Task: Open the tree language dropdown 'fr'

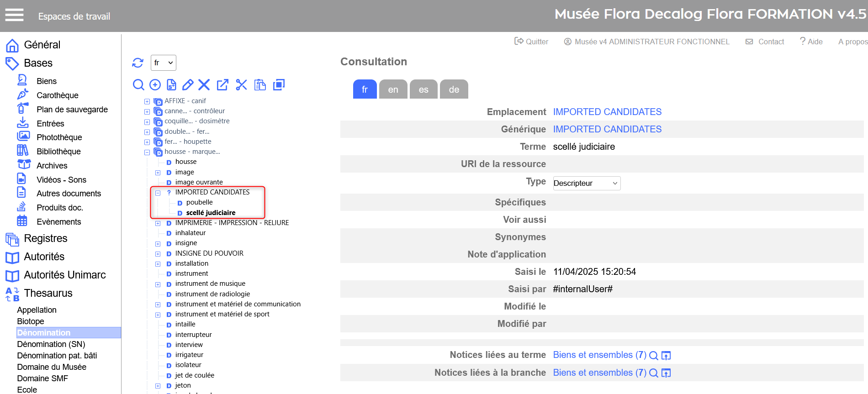Action: [163, 63]
